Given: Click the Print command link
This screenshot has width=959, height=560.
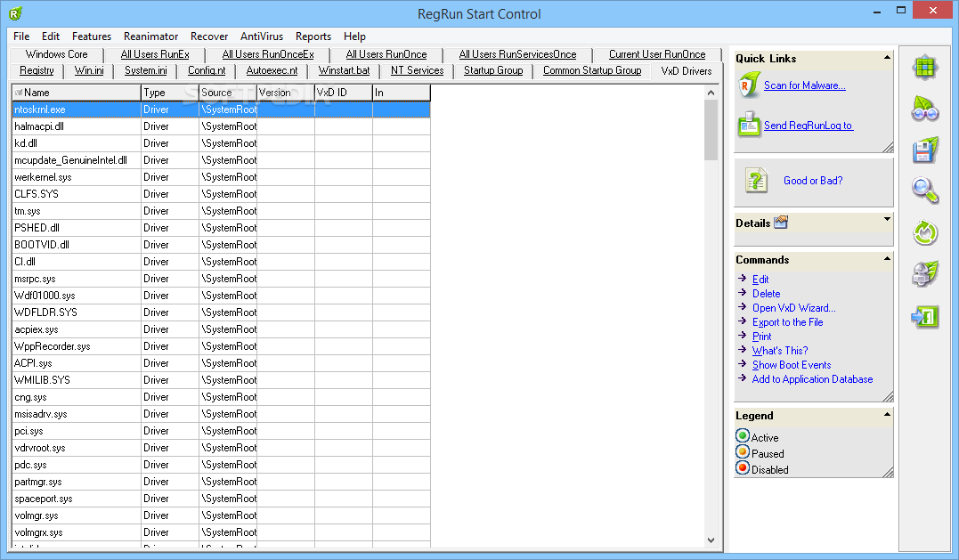Looking at the screenshot, I should click(762, 337).
